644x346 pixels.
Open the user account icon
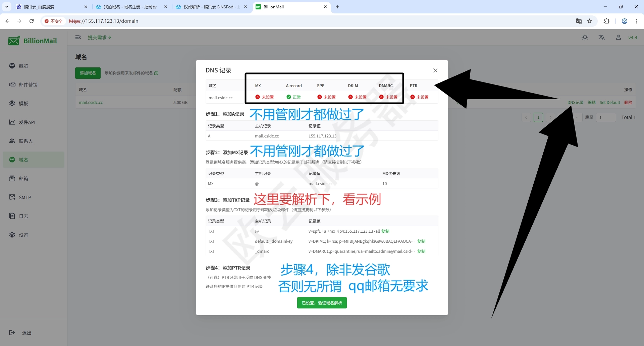click(618, 37)
